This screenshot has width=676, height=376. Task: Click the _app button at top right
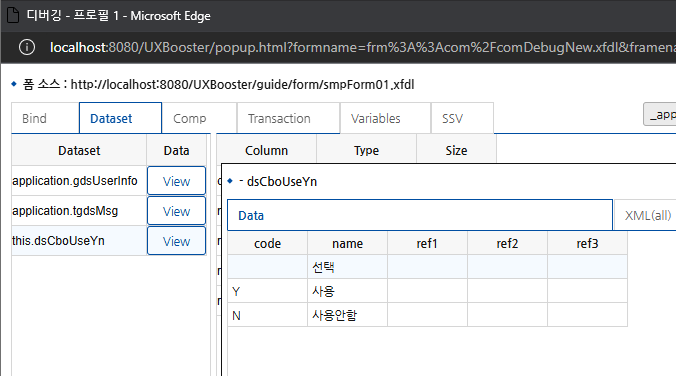(x=660, y=114)
